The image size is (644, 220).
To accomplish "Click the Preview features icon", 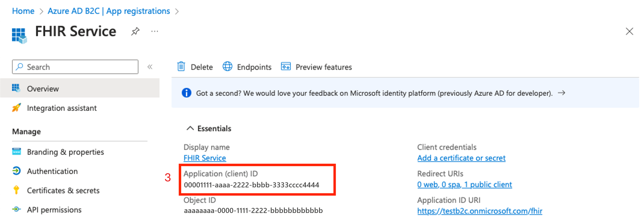I will click(285, 67).
